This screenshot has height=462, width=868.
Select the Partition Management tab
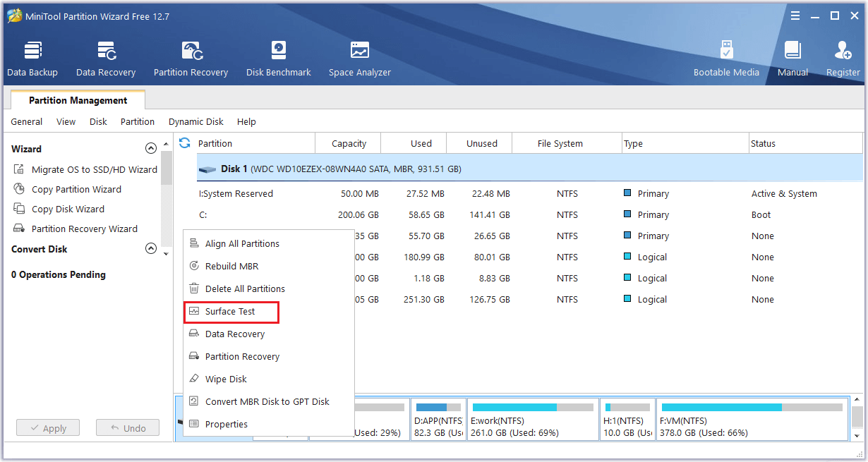78,100
